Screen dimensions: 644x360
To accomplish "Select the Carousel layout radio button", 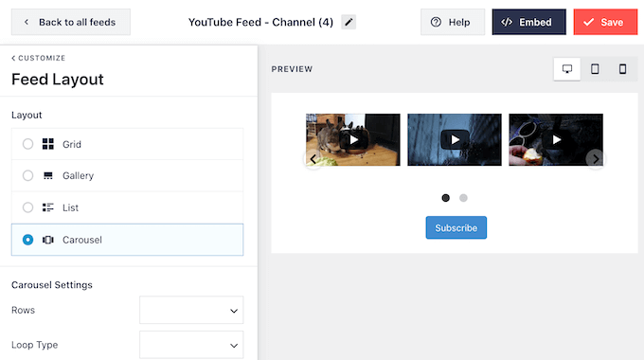I will tap(27, 240).
